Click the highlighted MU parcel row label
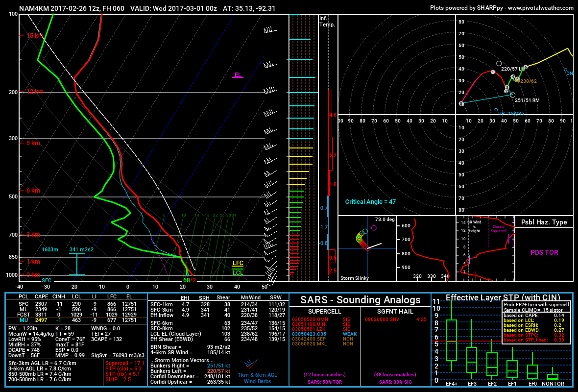Screen dimensions: 578x392 point(24,320)
